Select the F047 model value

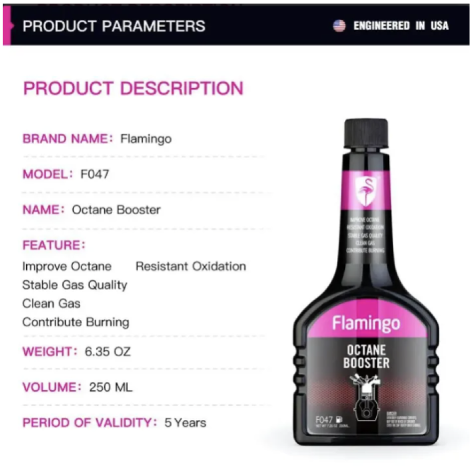point(94,174)
